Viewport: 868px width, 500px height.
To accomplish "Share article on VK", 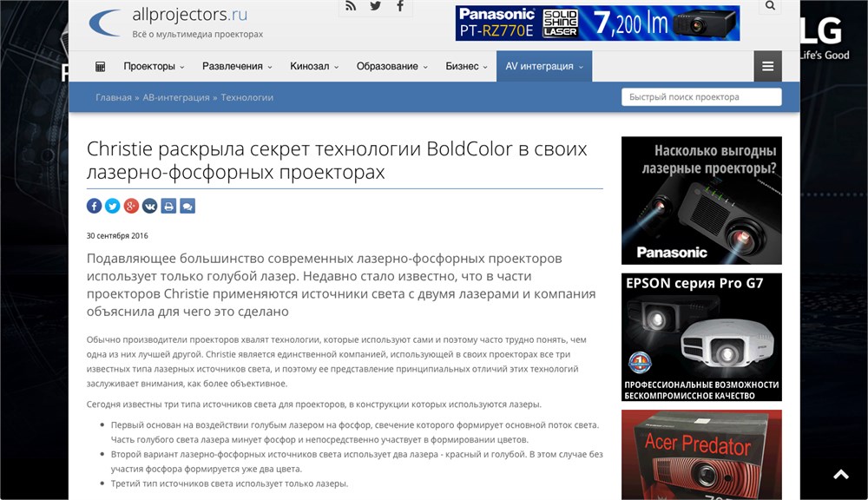I will coord(150,206).
